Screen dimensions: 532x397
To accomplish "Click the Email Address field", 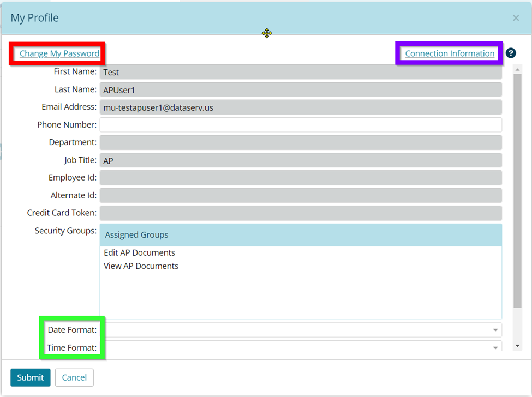I will 300,107.
